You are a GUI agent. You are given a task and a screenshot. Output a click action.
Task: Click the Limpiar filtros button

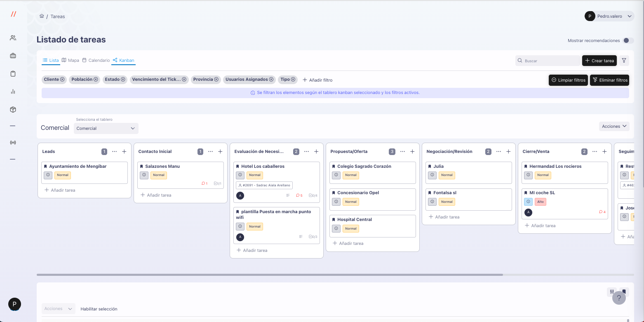pos(568,80)
